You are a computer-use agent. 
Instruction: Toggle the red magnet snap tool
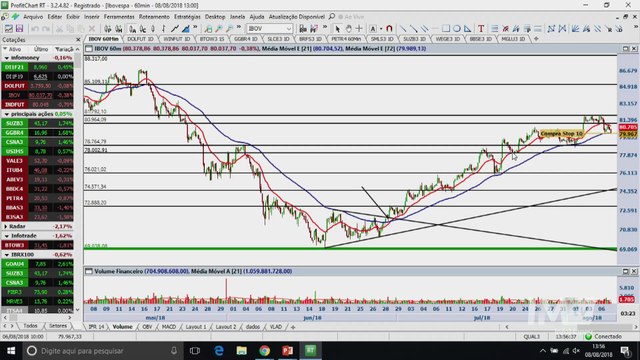tap(389, 29)
